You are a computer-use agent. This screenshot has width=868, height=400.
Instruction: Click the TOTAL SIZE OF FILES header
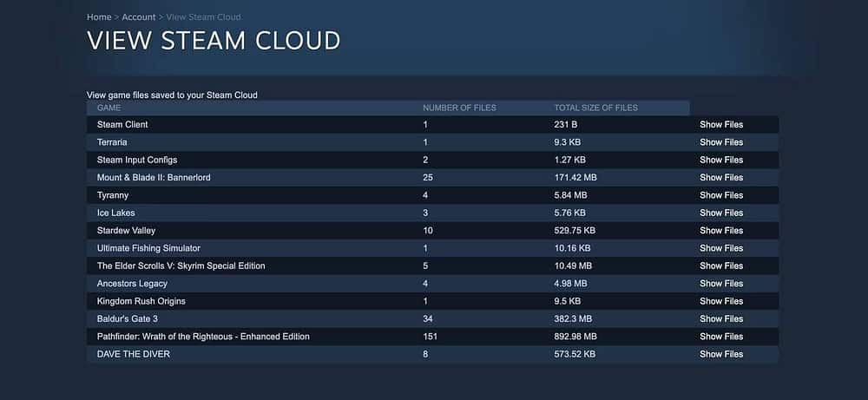[595, 108]
